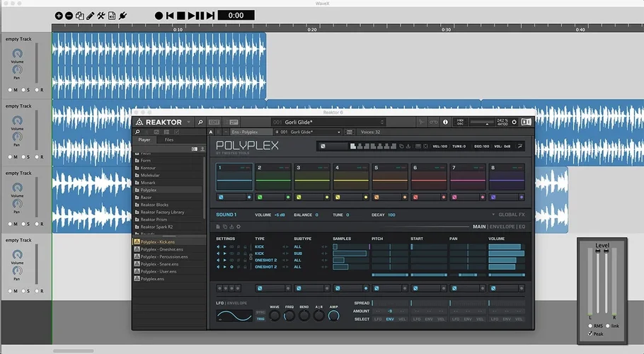Screen dimensions: 644x354
Task: Adjust Volume knob on first empty Track
Action: click(17, 53)
